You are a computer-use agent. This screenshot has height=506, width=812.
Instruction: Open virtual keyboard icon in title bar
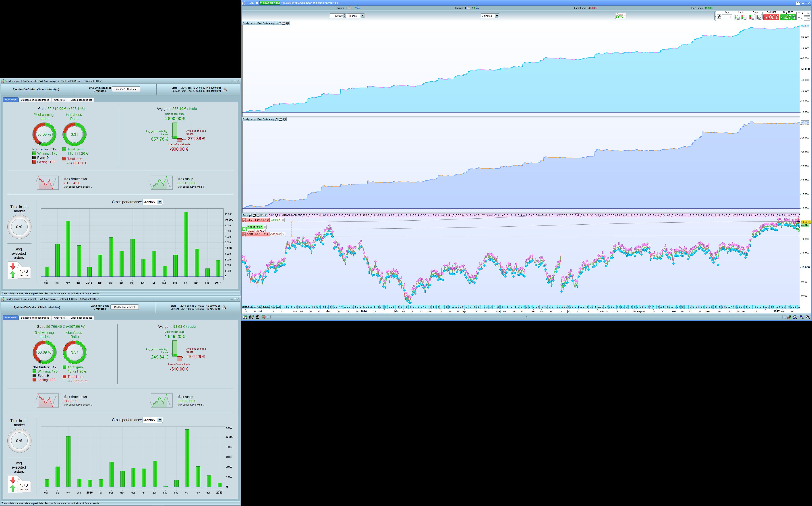[x=798, y=3]
